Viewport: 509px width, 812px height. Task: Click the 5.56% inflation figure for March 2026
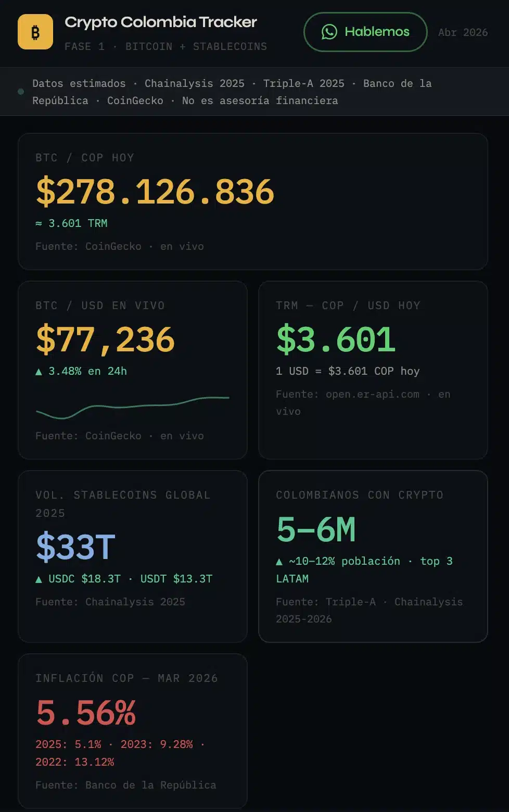point(86,713)
